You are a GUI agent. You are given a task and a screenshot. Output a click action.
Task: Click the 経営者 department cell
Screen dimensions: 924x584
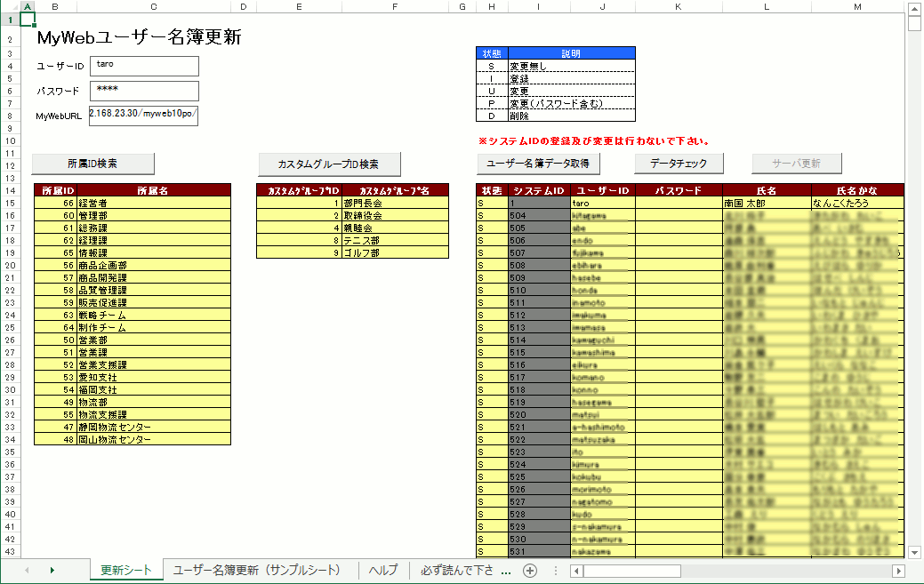pyautogui.click(x=154, y=203)
